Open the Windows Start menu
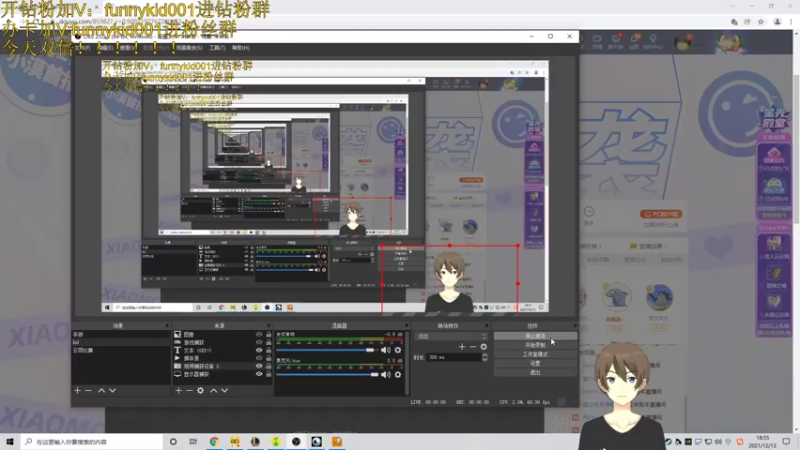800x450 pixels. tap(10, 441)
